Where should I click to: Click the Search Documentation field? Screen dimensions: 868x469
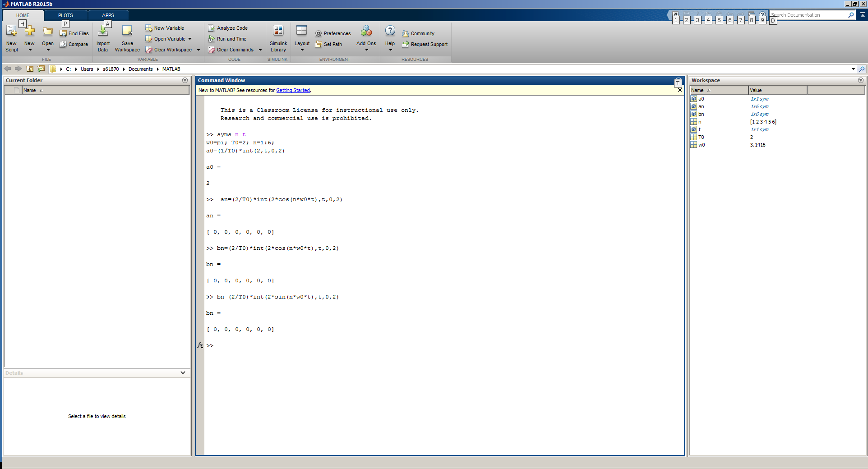pos(808,15)
